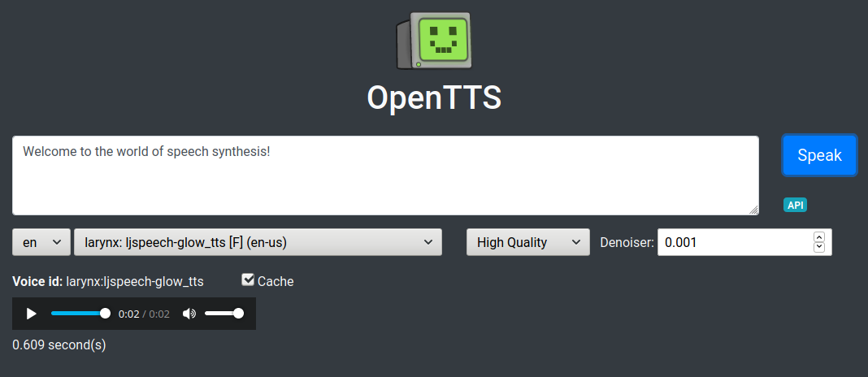Click the Voice id larynx:ljspeech-glow_tts text
Screen dimensions: 868x377
tap(108, 281)
